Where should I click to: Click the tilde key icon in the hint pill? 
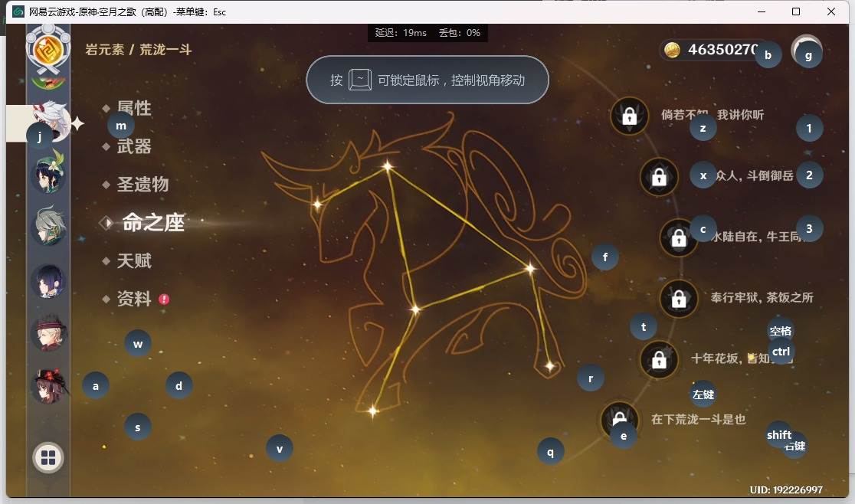tap(360, 80)
